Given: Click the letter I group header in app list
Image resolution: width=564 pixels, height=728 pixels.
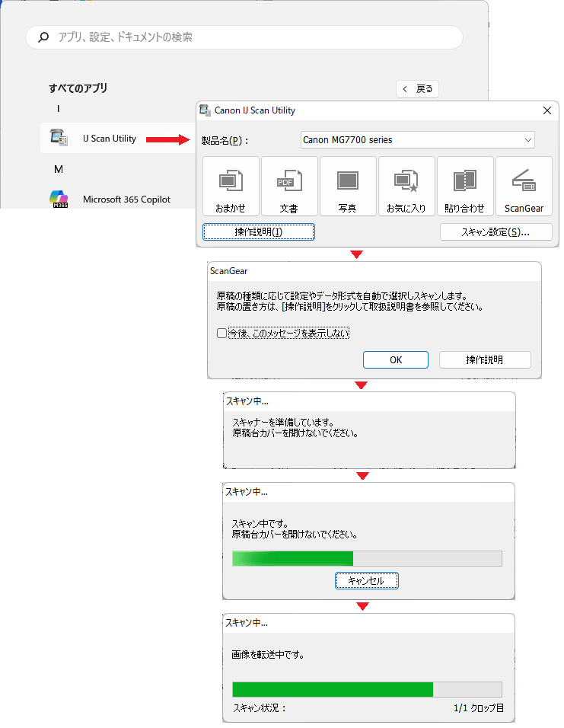Looking at the screenshot, I should pos(58,109).
